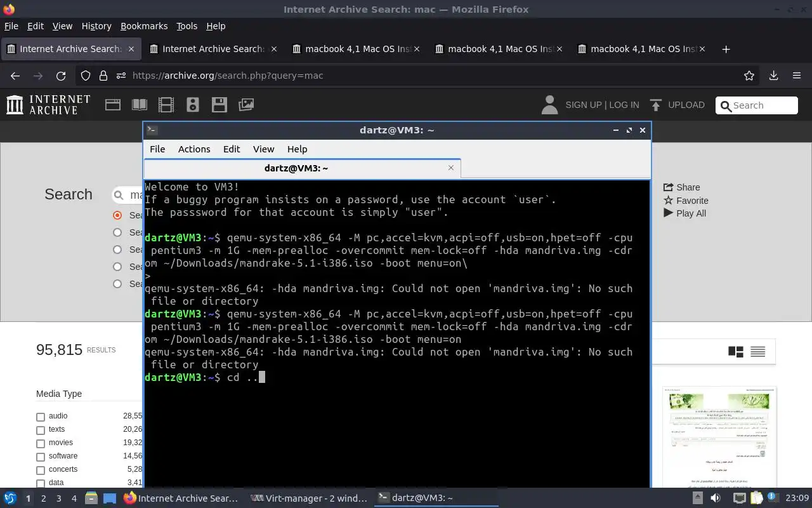
Task: Open the taskbar application menu icon
Action: coord(10,498)
